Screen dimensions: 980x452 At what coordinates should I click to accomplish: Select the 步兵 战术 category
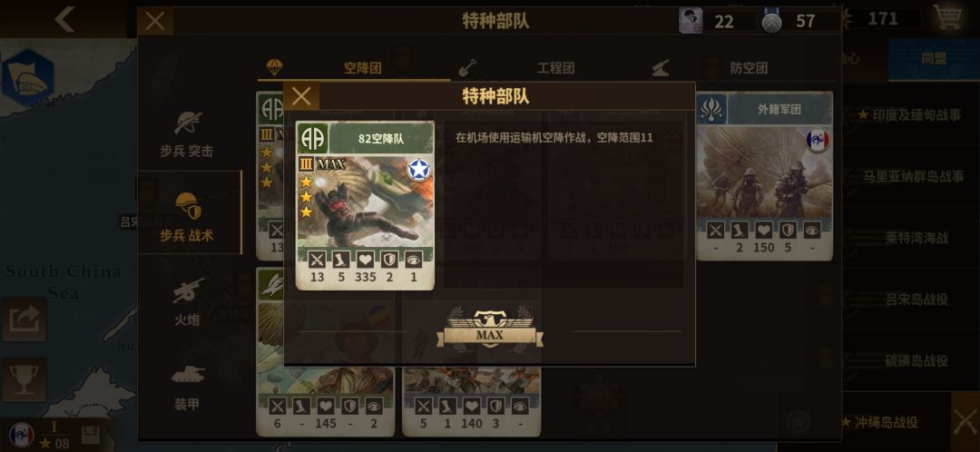187,216
